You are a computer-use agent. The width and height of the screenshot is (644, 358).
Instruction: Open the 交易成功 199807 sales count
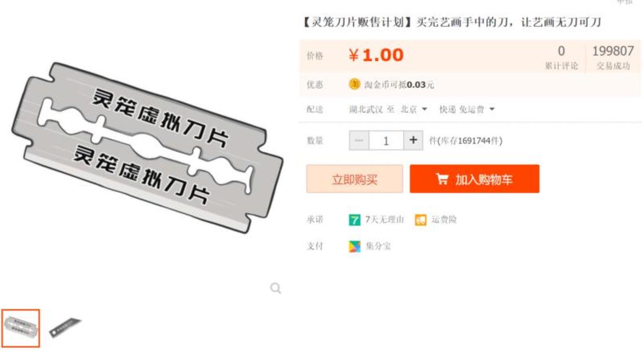pyautogui.click(x=613, y=57)
